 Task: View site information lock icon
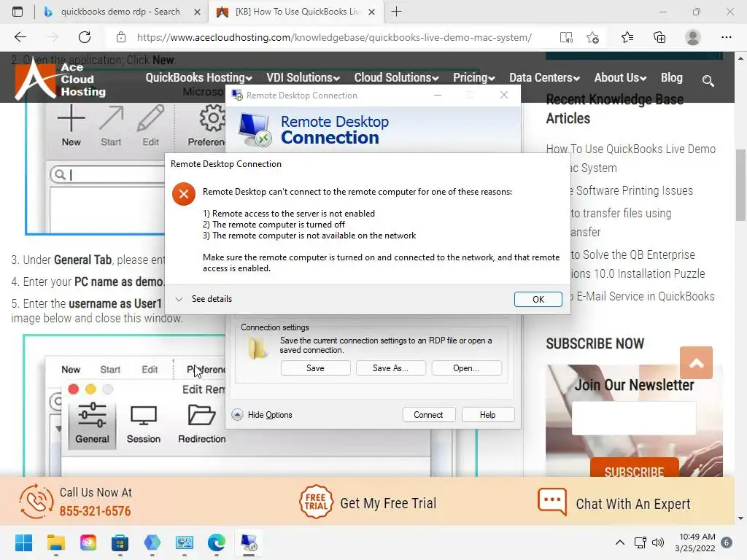121,37
